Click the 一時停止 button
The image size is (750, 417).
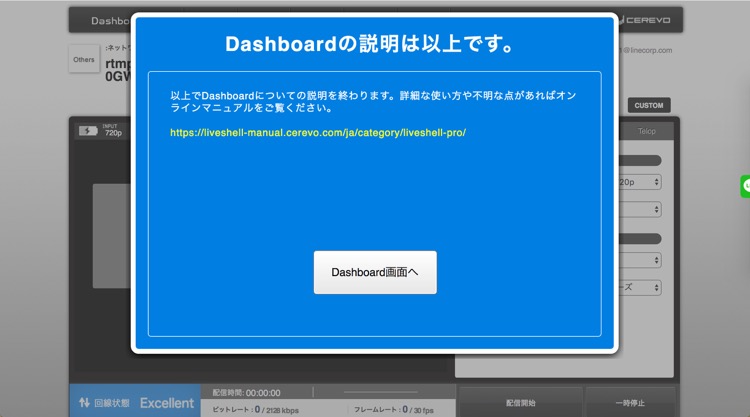click(x=630, y=403)
